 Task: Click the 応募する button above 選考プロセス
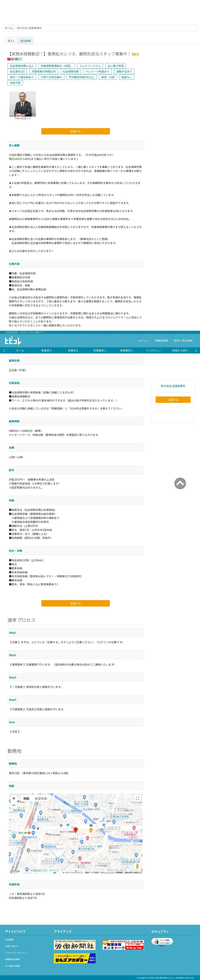[76, 603]
